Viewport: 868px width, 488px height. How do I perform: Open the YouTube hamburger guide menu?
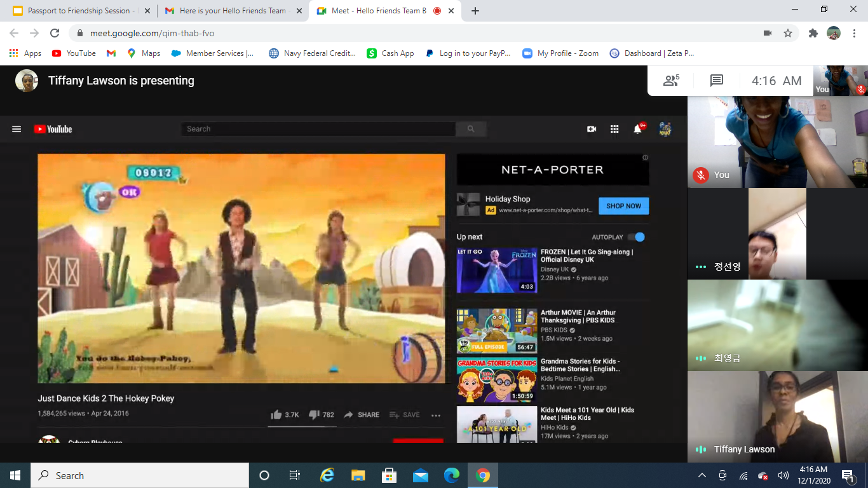pyautogui.click(x=17, y=129)
